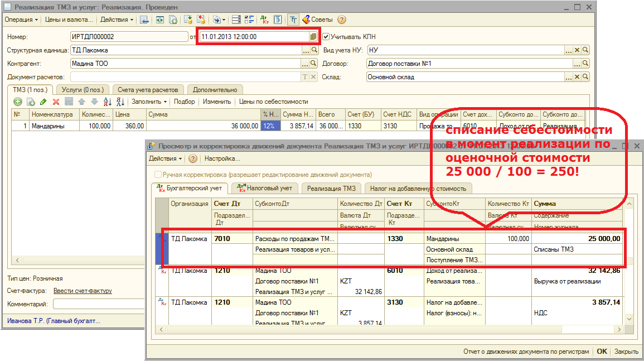This screenshot has height=361, width=644.
Task: Expand the Заполнить dropdown
Action: click(x=149, y=102)
